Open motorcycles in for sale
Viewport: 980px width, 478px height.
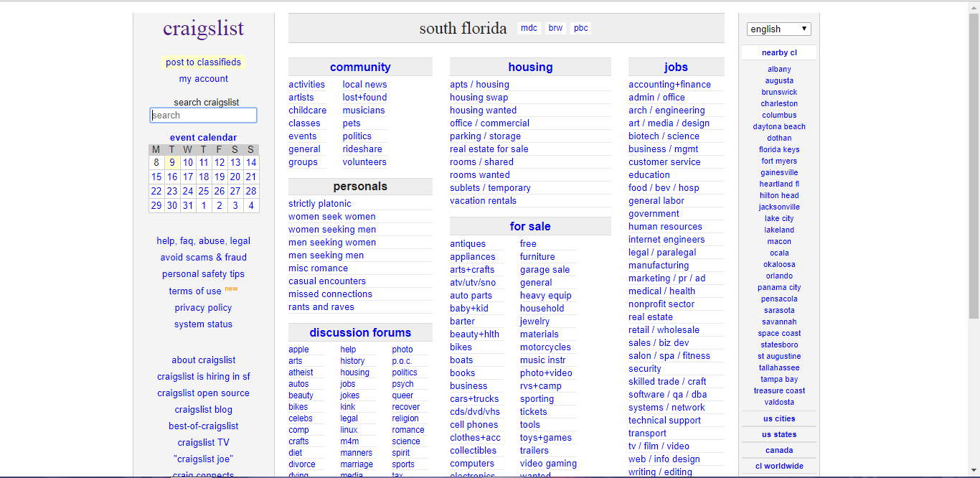point(545,347)
